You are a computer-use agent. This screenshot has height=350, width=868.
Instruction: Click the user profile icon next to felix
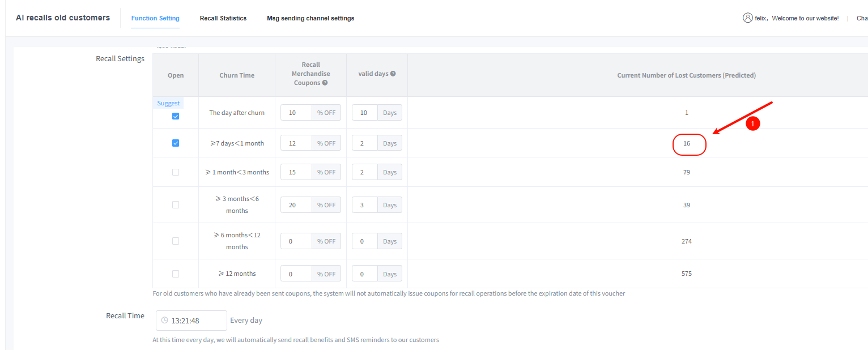click(x=747, y=18)
